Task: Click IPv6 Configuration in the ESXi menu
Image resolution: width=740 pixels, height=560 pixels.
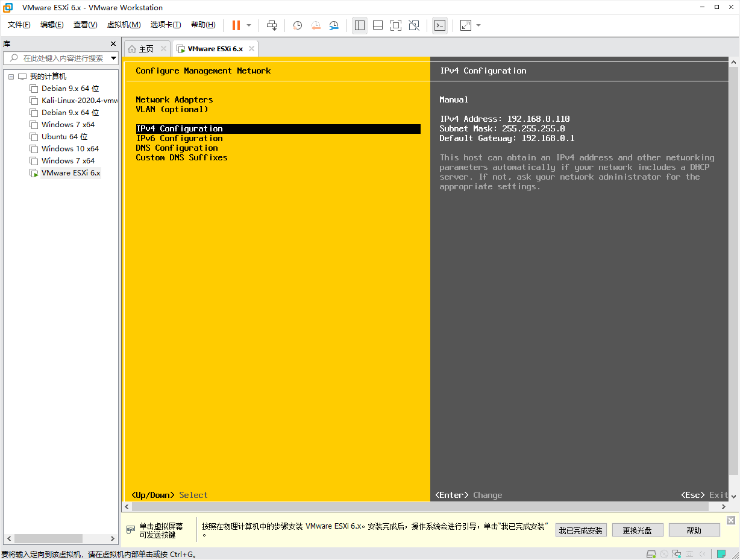Action: pyautogui.click(x=180, y=138)
